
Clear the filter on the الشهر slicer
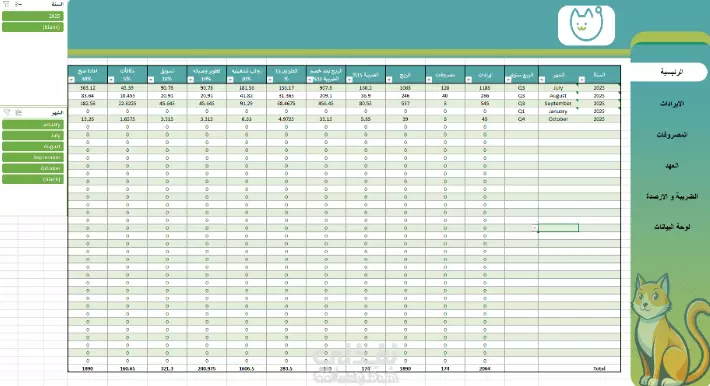pyautogui.click(x=7, y=112)
